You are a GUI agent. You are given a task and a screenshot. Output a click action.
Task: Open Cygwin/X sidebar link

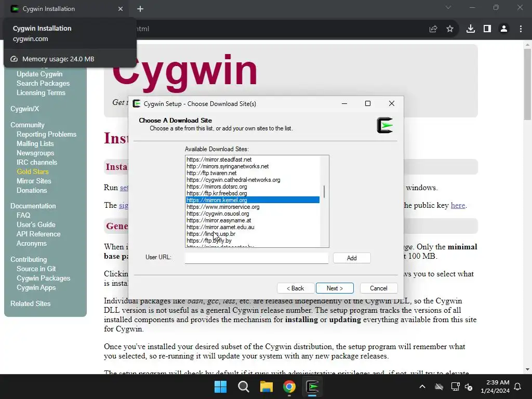tap(25, 109)
